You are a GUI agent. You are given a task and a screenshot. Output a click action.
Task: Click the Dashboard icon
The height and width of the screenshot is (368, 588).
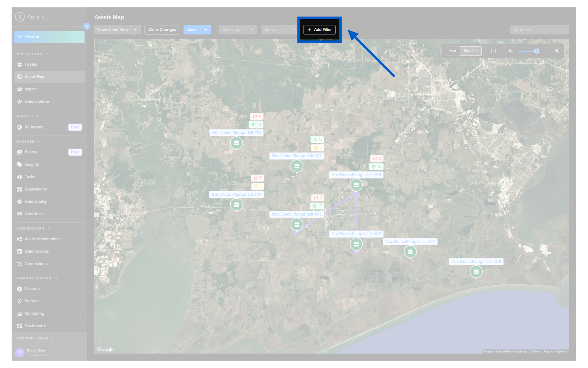click(x=20, y=326)
